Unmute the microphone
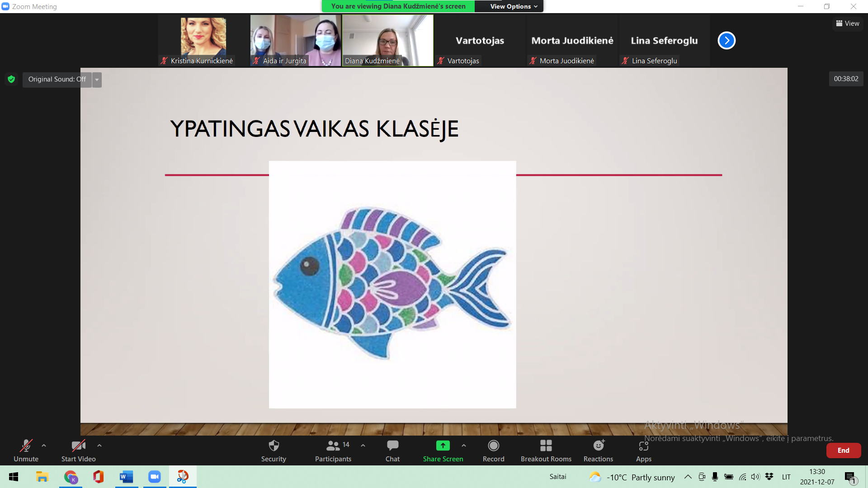The height and width of the screenshot is (488, 868). coord(26,450)
